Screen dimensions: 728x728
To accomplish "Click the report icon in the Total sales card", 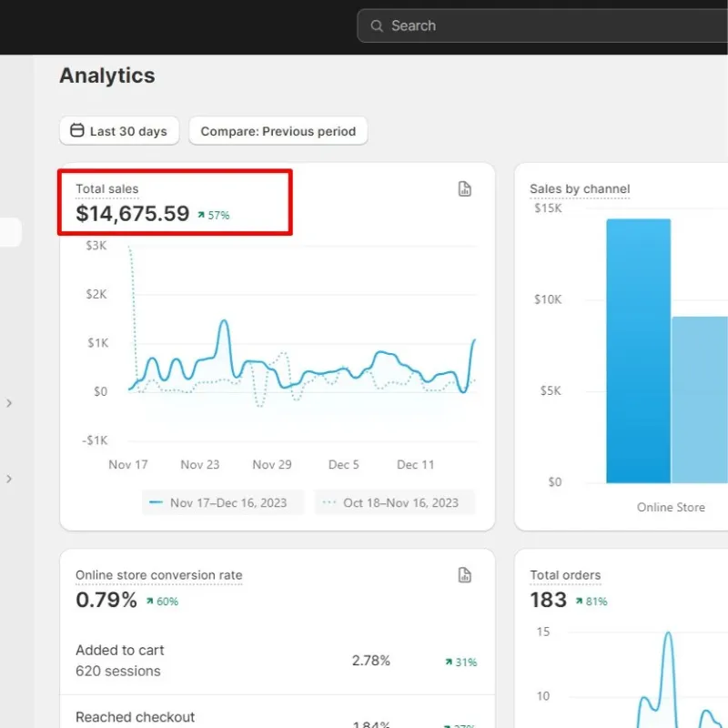I will [465, 189].
